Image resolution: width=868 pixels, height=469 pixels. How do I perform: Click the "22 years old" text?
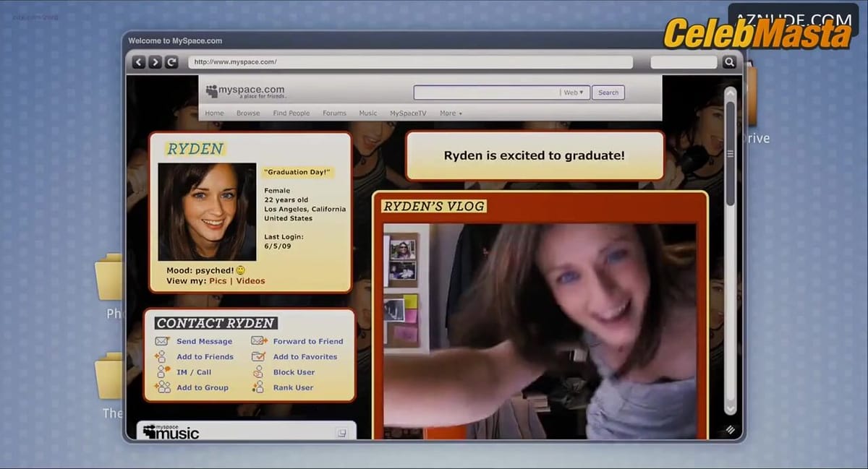286,200
